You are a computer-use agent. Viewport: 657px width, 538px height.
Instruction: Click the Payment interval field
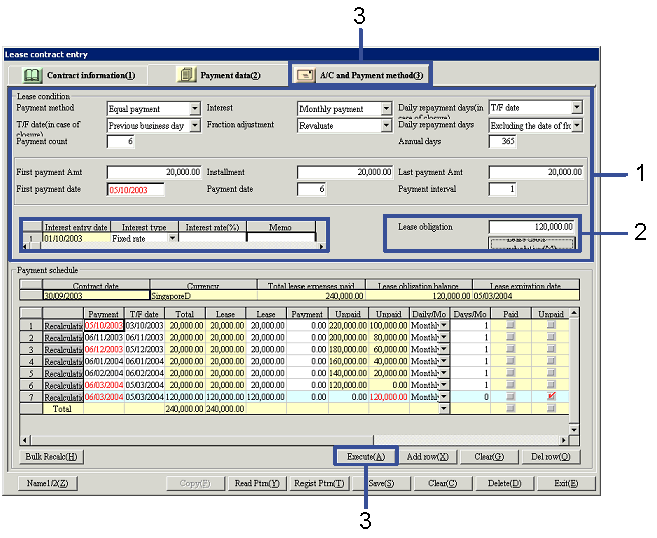tap(502, 189)
